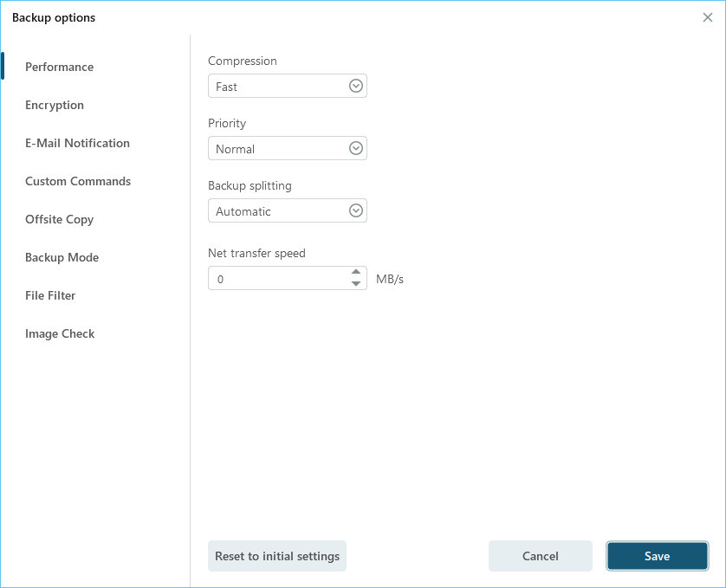Go to Custom Commands section
Screen dimensions: 726x588
coord(78,181)
